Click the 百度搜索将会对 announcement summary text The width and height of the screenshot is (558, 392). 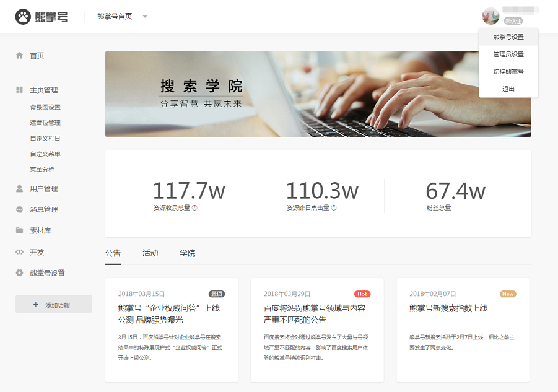[316, 347]
